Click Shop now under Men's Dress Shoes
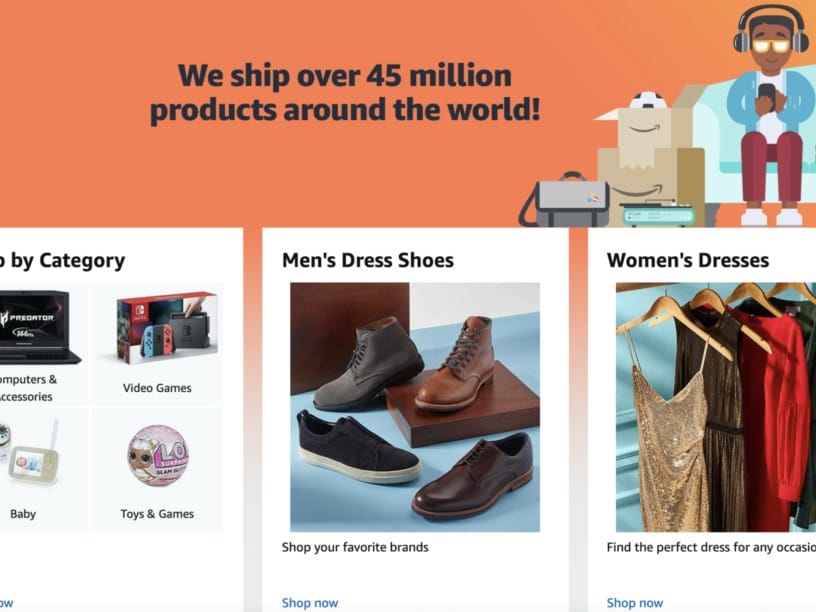Image resolution: width=816 pixels, height=612 pixels. [310, 602]
